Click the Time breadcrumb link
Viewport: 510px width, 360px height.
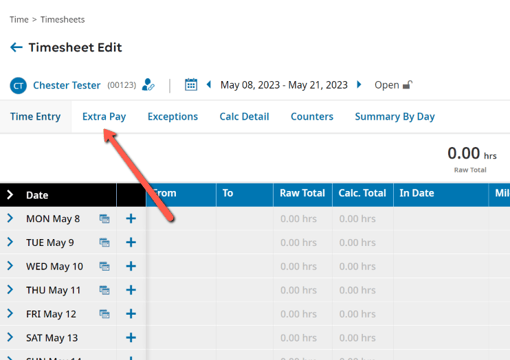pos(19,20)
